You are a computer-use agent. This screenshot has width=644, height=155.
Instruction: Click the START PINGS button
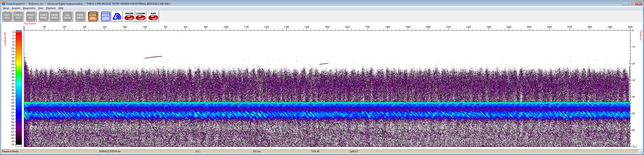click(x=43, y=17)
